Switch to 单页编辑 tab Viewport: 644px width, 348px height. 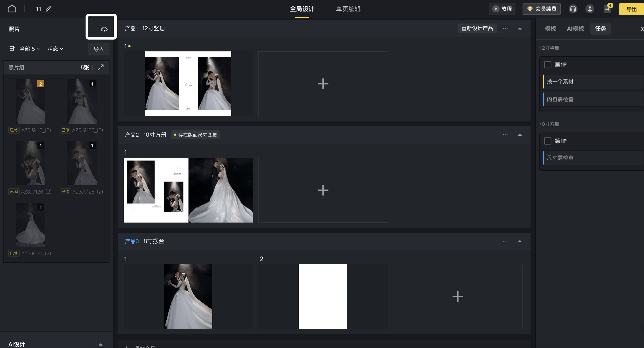tap(348, 9)
